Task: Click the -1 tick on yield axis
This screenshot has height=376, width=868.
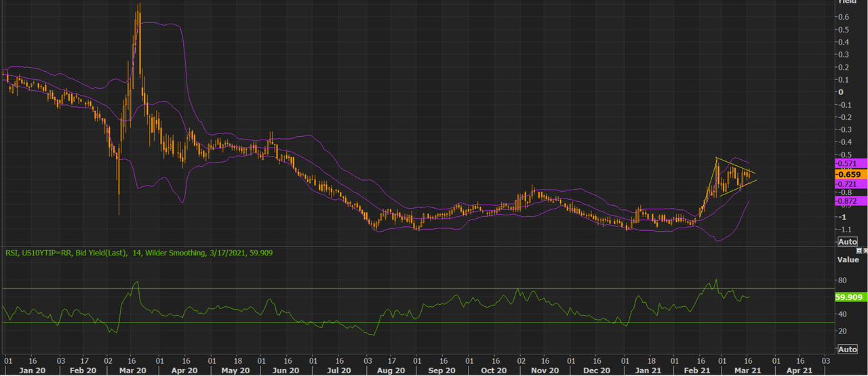Action: (841, 217)
